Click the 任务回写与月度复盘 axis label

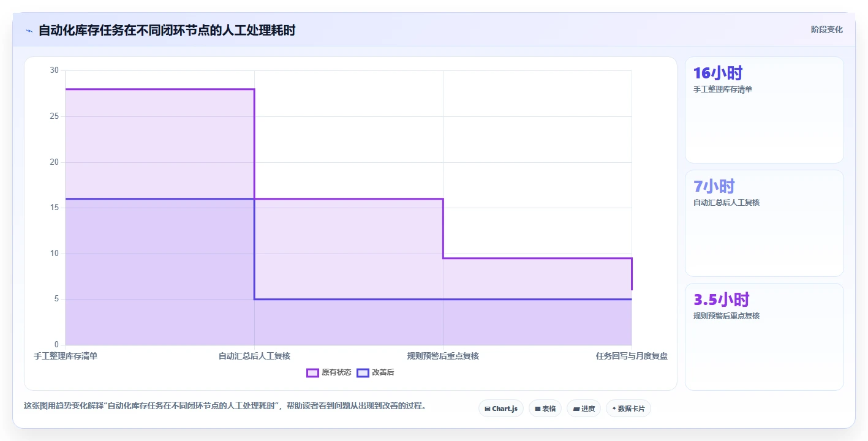[x=632, y=356]
